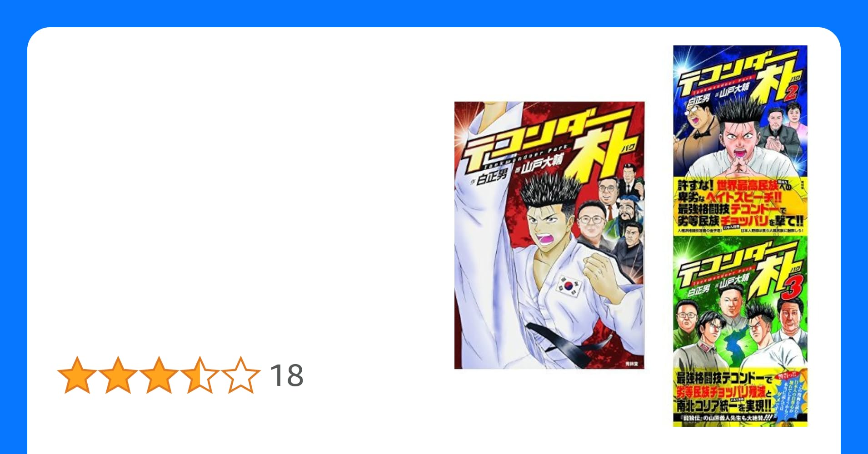Open the green volume 3 cover

pyautogui.click(x=740, y=331)
